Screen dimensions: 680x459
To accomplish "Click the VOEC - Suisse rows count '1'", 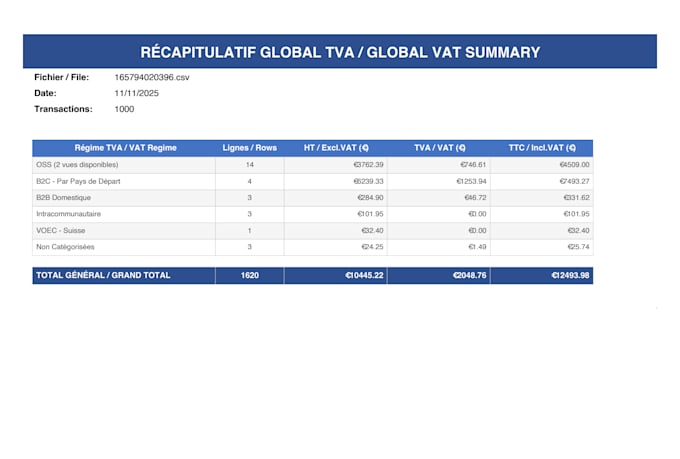I will (x=249, y=231).
